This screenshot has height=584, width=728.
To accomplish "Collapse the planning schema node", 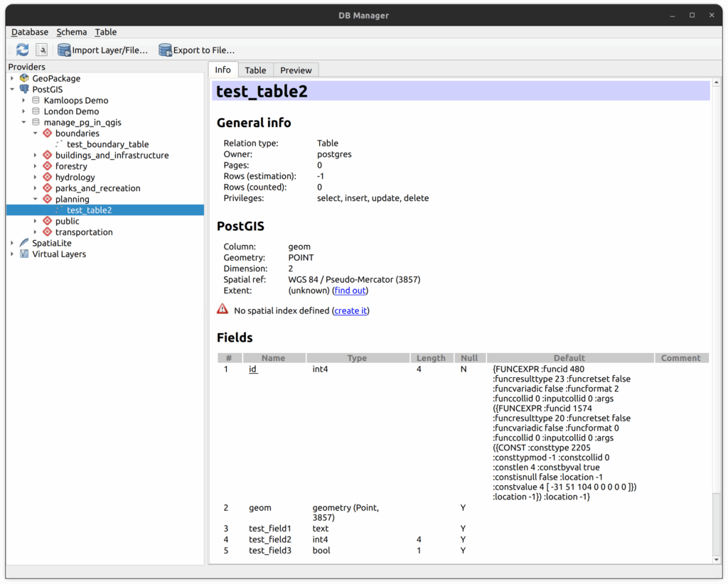I will [36, 199].
